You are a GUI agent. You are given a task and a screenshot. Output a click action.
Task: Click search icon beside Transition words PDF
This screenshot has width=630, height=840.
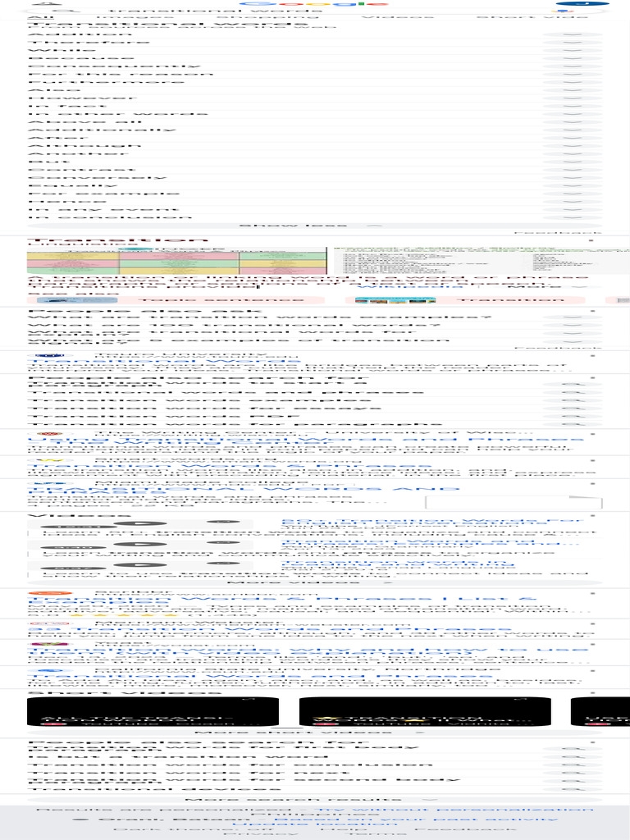pos(573,416)
